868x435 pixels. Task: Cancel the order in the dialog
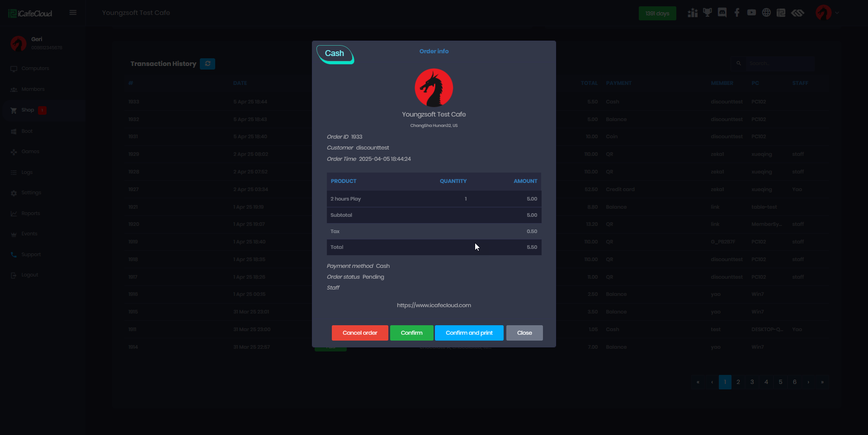pos(360,333)
